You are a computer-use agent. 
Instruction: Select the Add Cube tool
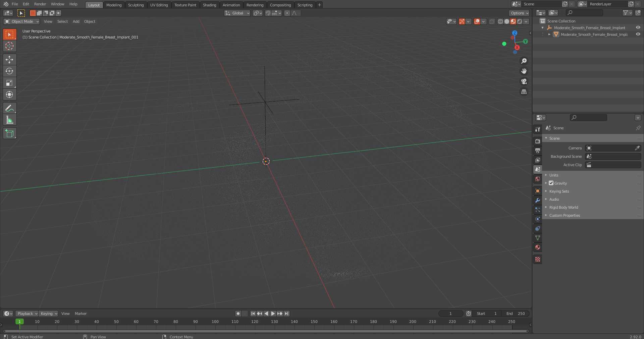(9, 133)
